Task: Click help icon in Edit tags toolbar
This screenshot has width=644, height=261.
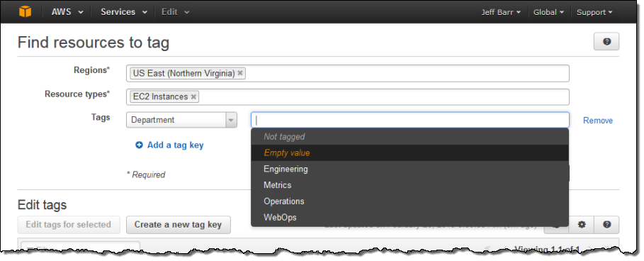Action: click(x=606, y=224)
